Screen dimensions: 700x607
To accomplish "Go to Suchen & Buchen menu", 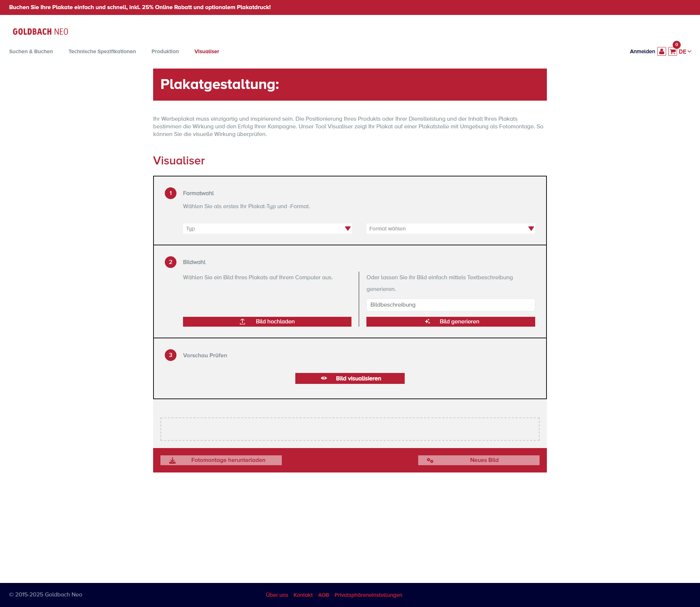I will point(31,51).
